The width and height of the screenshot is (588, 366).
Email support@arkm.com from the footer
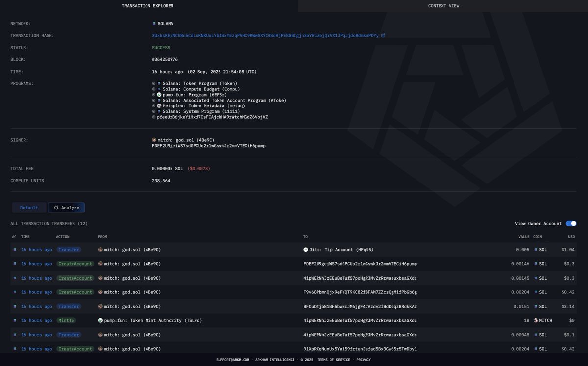[233, 360]
